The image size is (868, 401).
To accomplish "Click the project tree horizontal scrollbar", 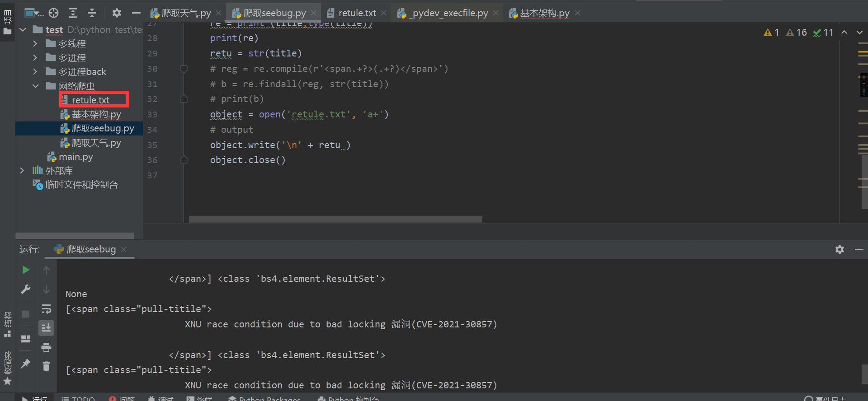I will (x=75, y=236).
